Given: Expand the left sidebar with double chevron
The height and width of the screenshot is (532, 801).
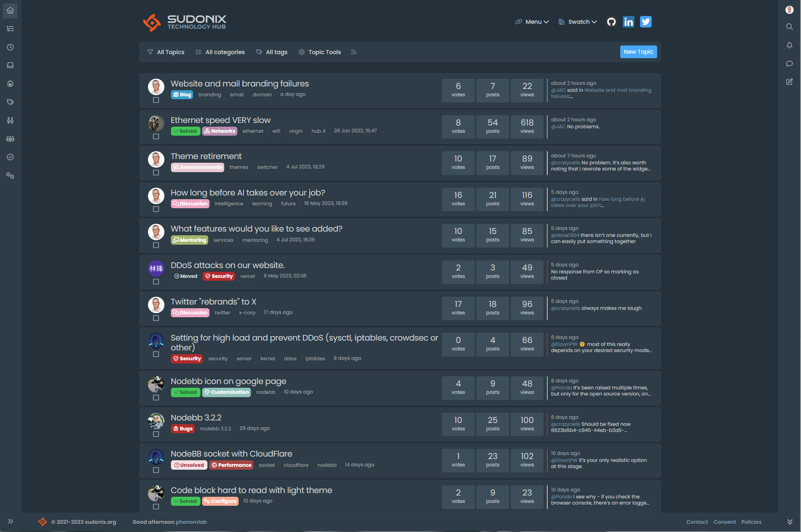Looking at the screenshot, I should coord(10,521).
